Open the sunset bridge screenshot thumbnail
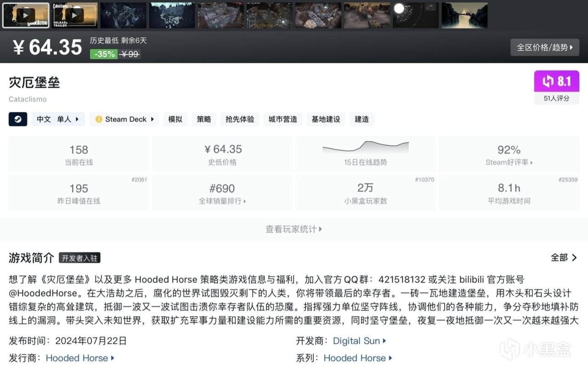This screenshot has height=370, width=588. [x=464, y=15]
